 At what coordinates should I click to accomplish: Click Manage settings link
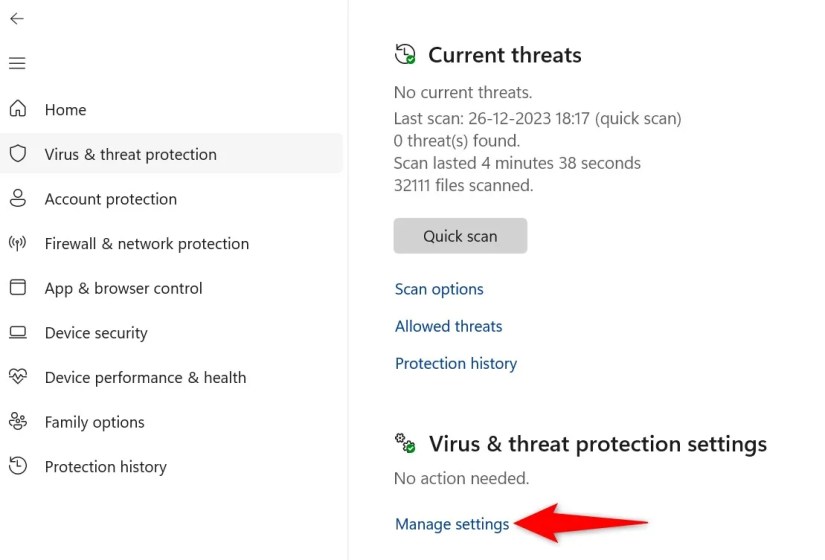[x=452, y=524]
